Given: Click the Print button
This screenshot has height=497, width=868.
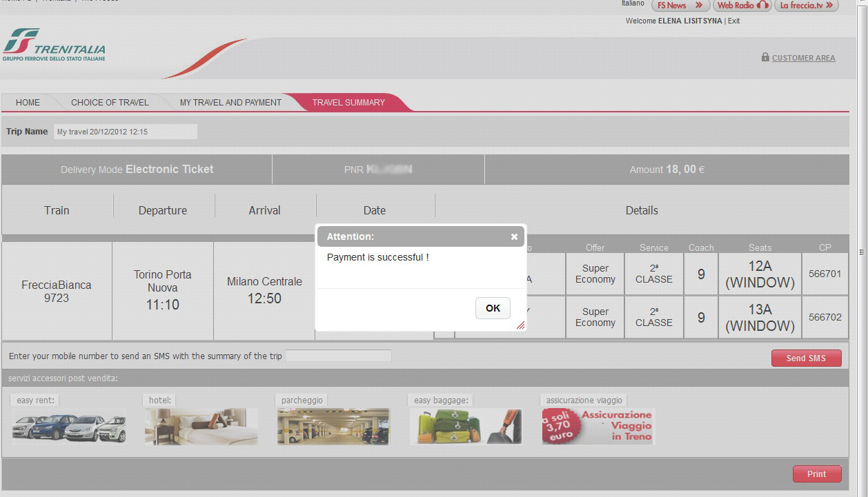Looking at the screenshot, I should pos(817,474).
